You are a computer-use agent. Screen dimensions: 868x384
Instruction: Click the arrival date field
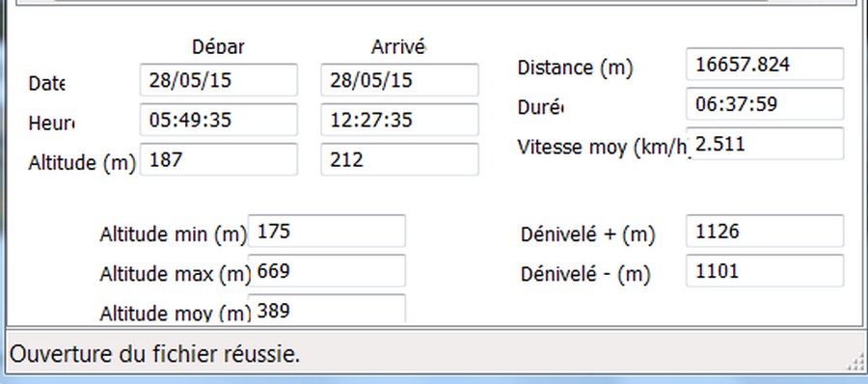click(x=399, y=80)
